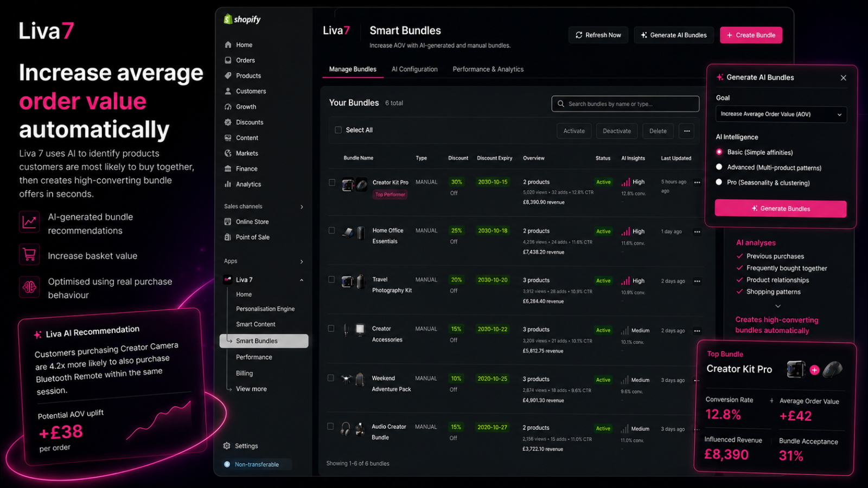The image size is (868, 488).
Task: Click the Deactivate button
Action: click(617, 131)
